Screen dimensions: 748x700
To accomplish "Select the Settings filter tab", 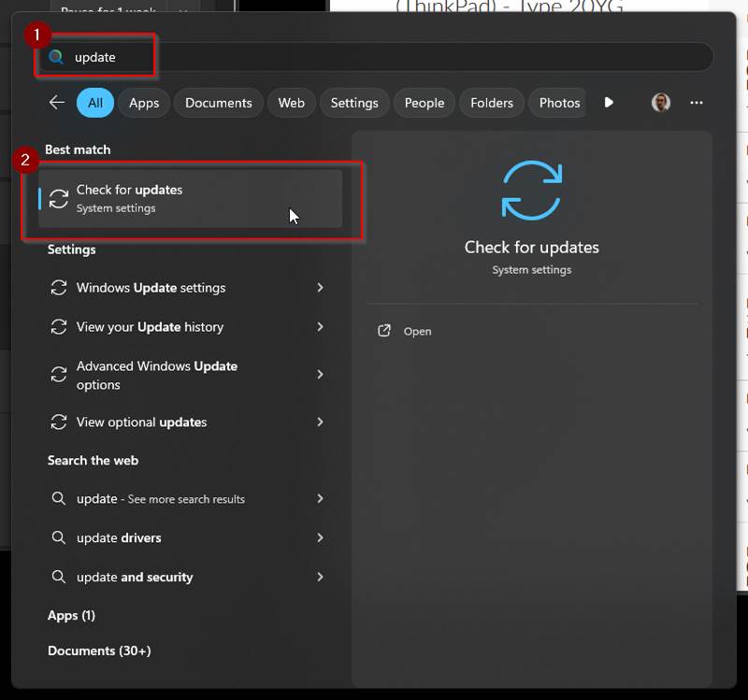I will coord(354,103).
